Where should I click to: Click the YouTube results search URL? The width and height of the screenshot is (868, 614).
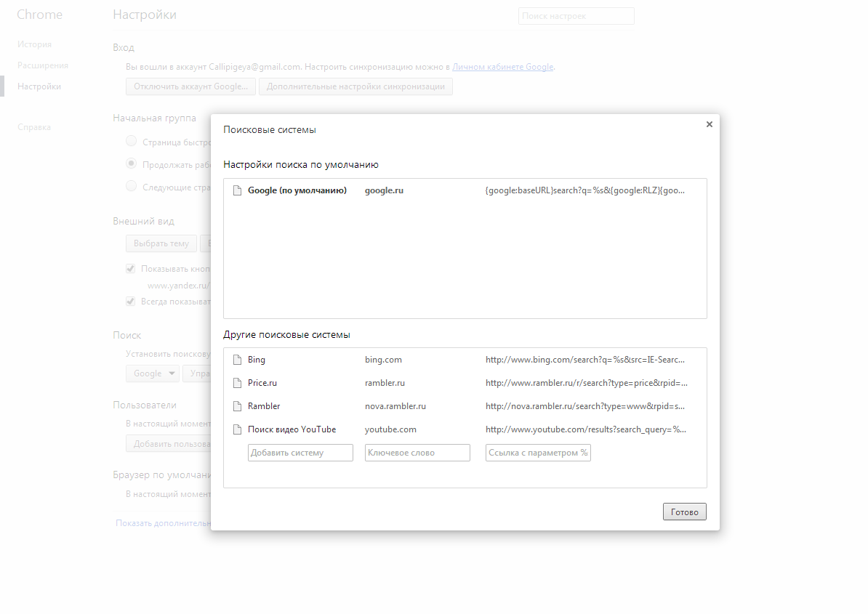coord(586,429)
